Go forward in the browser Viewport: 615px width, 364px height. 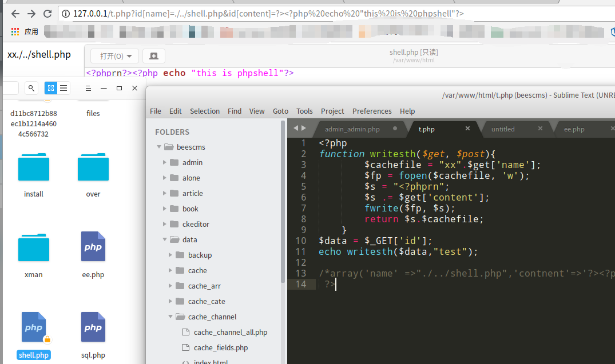tap(31, 14)
